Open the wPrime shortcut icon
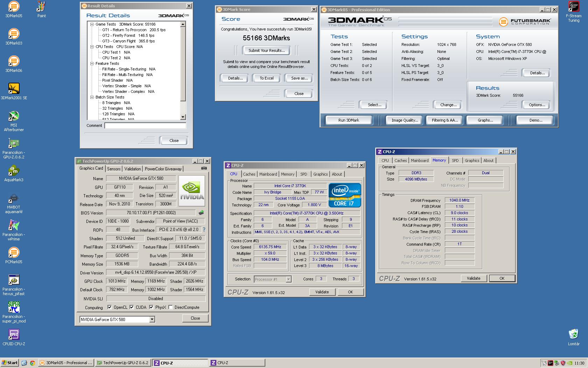Viewport: 588px width, 368px height. pos(14,226)
